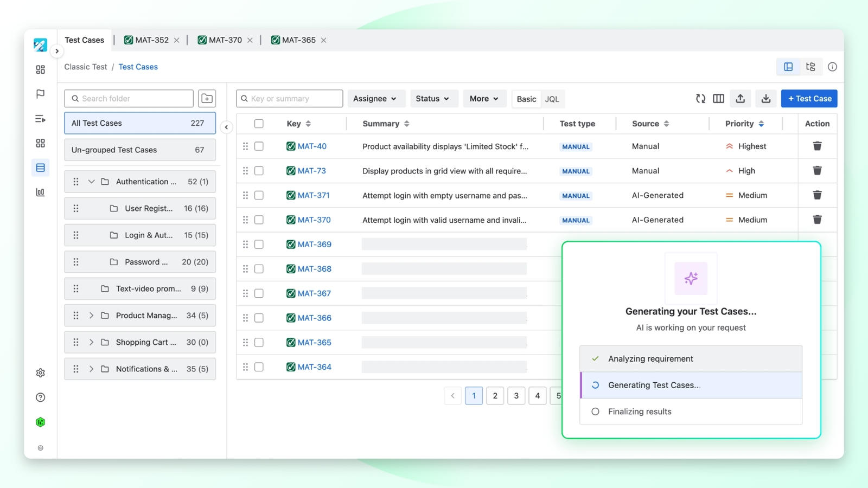
Task: Check the box for MAT-73 row
Action: coord(259,171)
